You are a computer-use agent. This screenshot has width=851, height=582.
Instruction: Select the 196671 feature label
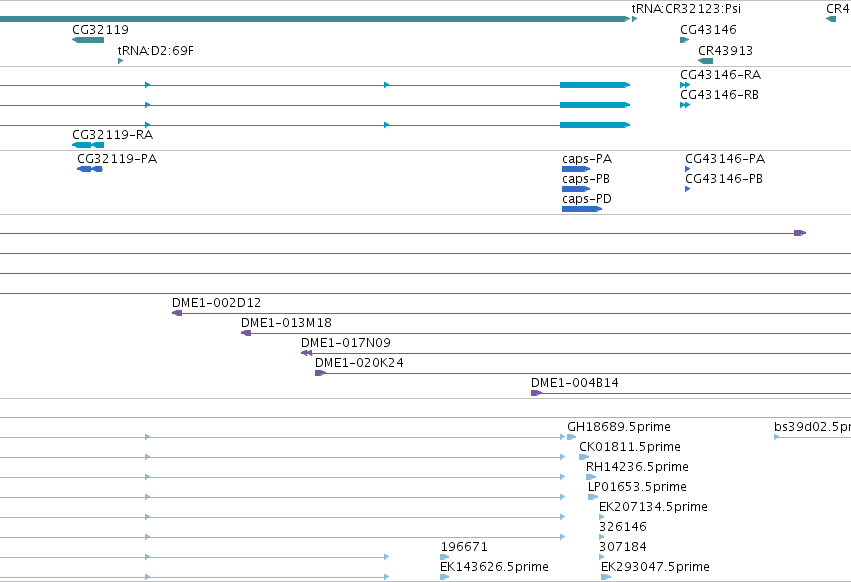[x=464, y=547]
